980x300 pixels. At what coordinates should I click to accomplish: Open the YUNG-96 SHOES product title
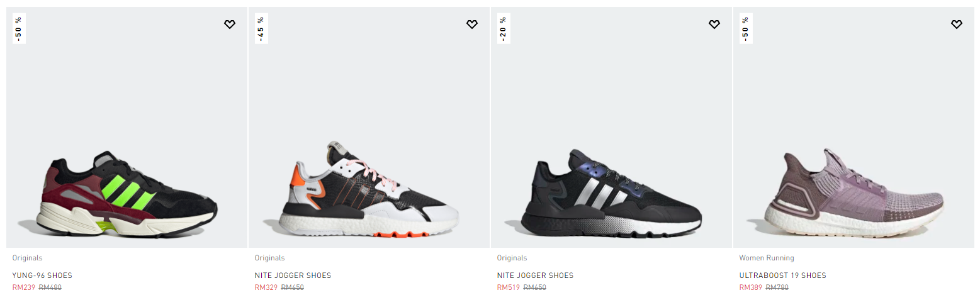(x=42, y=275)
